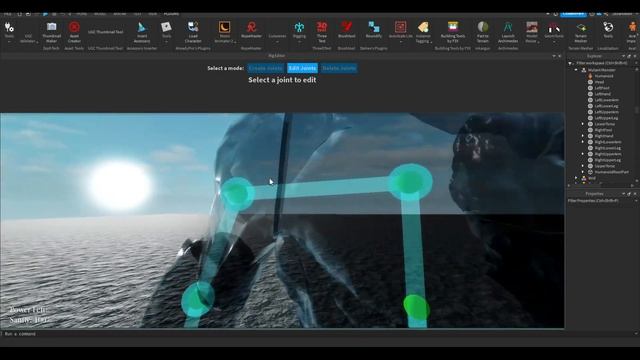Expand the RightHand tree item
This screenshot has height=360, width=640.
(x=583, y=136)
